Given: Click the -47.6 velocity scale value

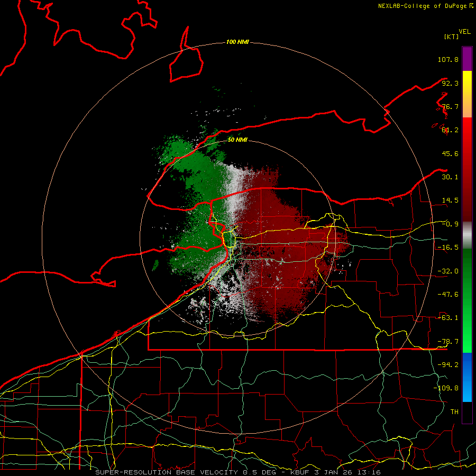Looking at the screenshot, I should [x=448, y=295].
